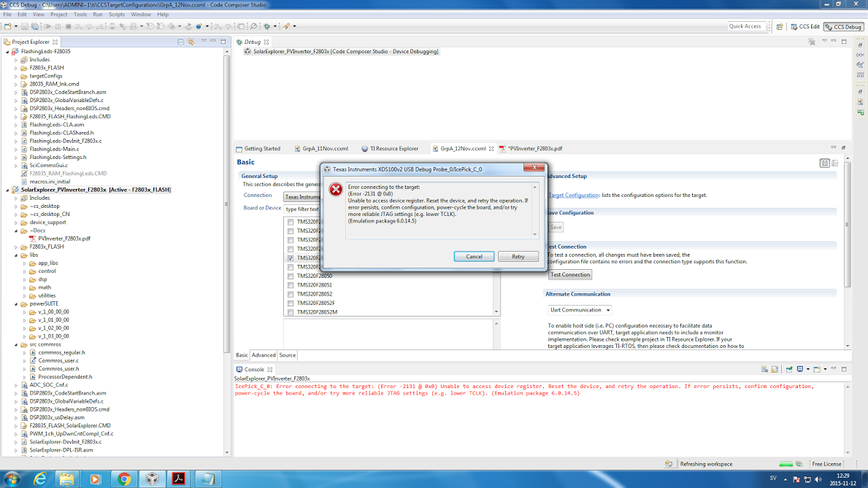Expand the targetConfigs folder
Viewport: 868px width, 488px height.
coord(16,76)
